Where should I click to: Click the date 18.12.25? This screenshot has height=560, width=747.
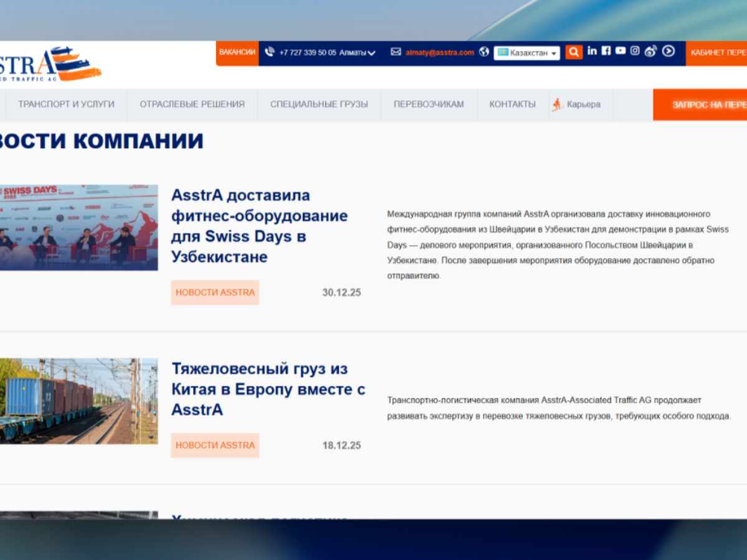coord(342,446)
